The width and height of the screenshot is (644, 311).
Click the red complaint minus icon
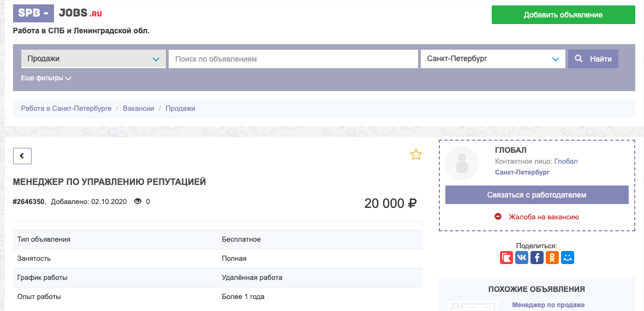pos(498,216)
